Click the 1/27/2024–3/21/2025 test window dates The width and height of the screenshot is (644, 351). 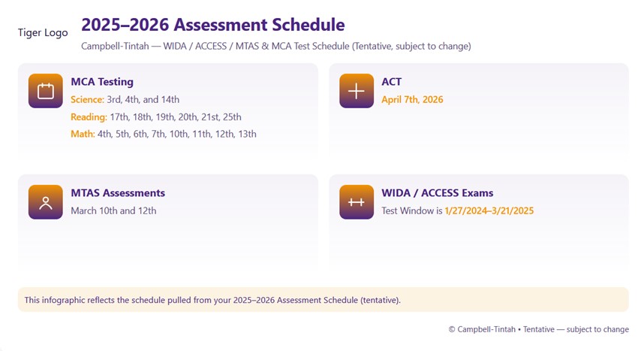[x=489, y=210]
